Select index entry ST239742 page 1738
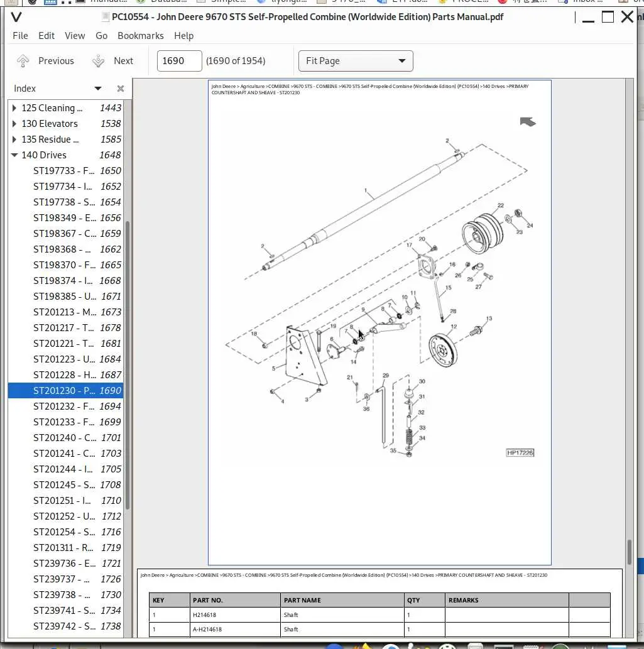Viewport: 644px width, 649px height. tap(65, 626)
